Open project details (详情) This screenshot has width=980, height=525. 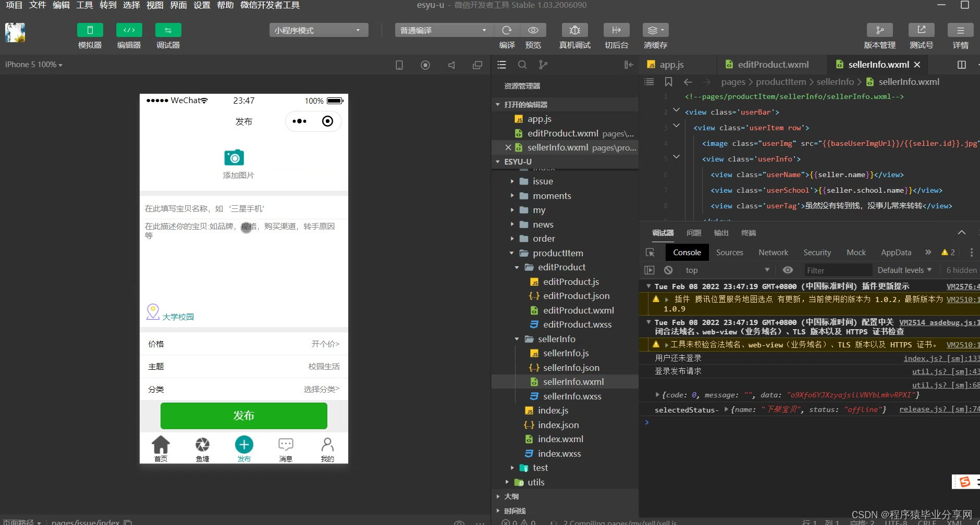click(960, 30)
